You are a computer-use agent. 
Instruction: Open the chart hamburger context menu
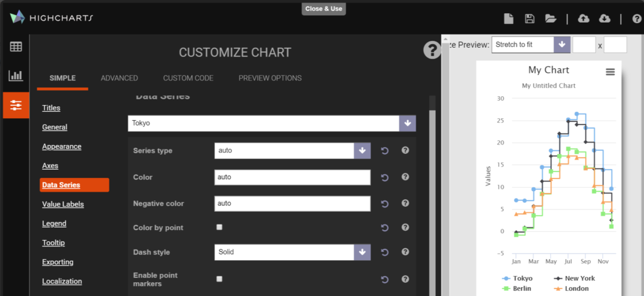pyautogui.click(x=610, y=72)
